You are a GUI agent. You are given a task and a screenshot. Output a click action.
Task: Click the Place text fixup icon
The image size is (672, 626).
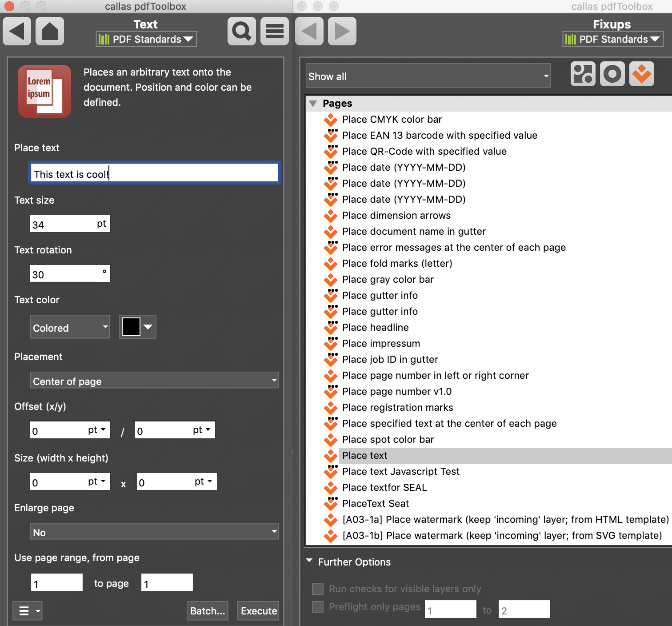[331, 456]
